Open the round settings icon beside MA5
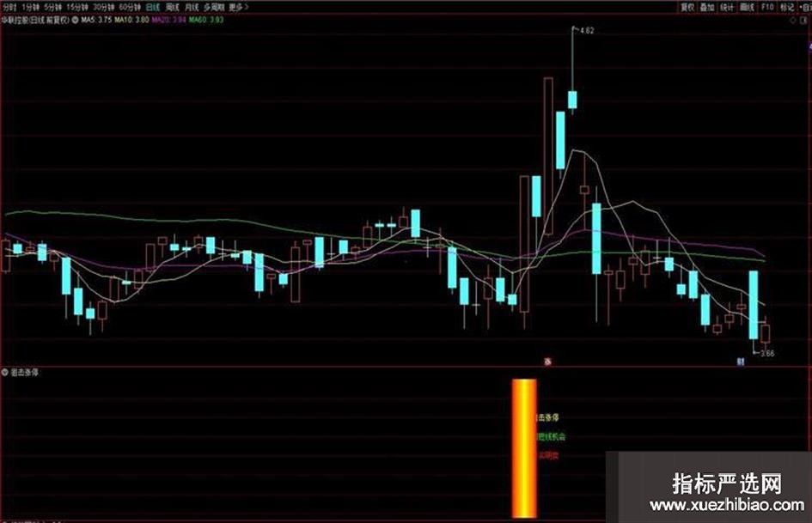The image size is (812, 523). (75, 21)
